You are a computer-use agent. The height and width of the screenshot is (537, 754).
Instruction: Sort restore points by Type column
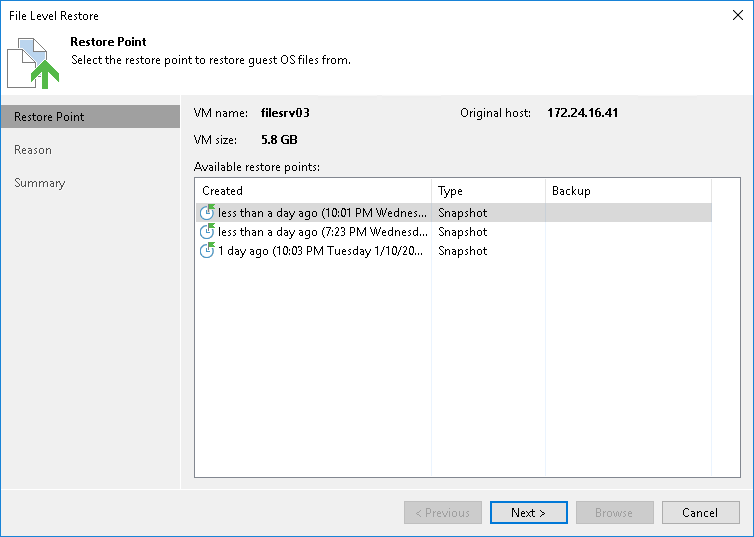(x=488, y=191)
